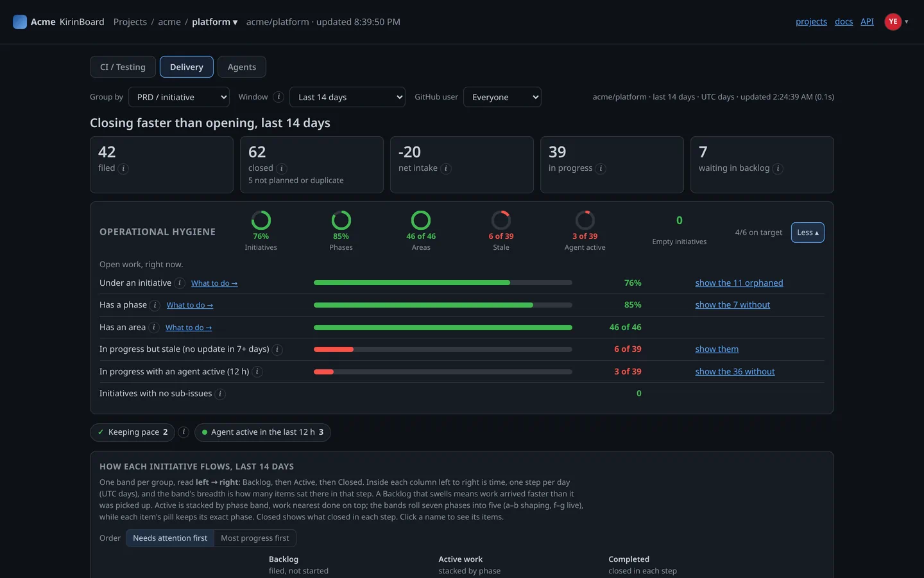Show info for the closed count

(282, 168)
